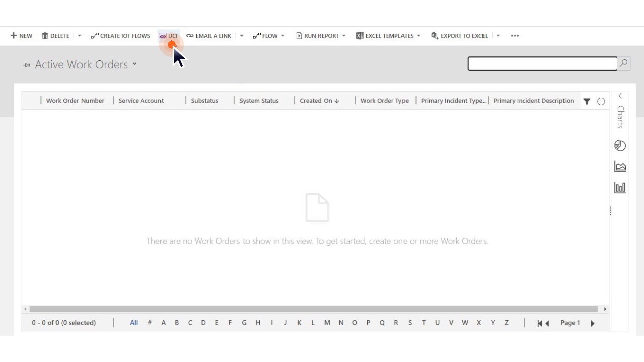Screen dimensions: 644x362
Task: Select the bar chart icon
Action: tap(620, 188)
